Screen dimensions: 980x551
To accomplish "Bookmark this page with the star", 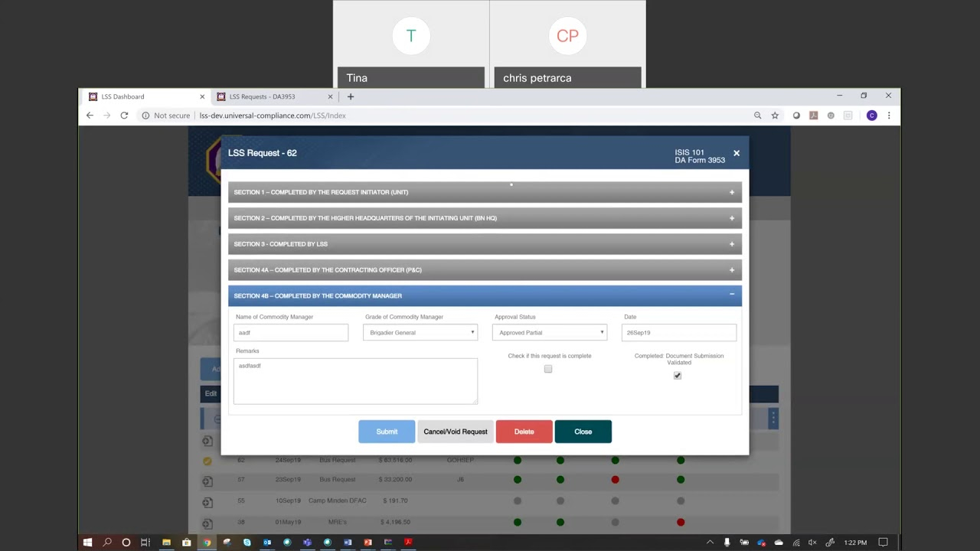I will click(775, 116).
